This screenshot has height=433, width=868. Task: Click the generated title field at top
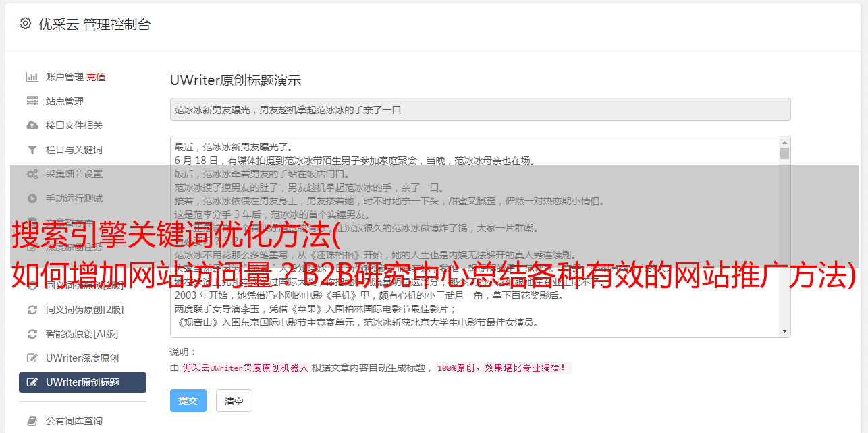[x=480, y=109]
